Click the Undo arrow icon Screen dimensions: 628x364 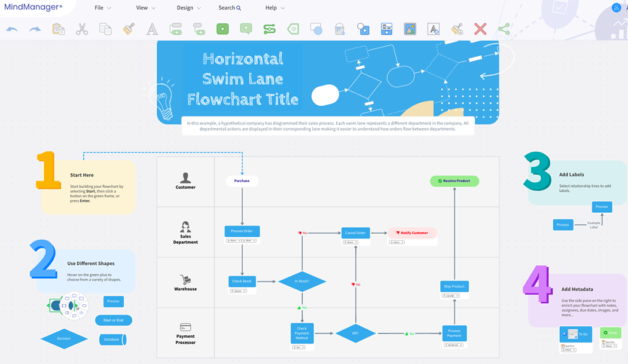(12, 29)
